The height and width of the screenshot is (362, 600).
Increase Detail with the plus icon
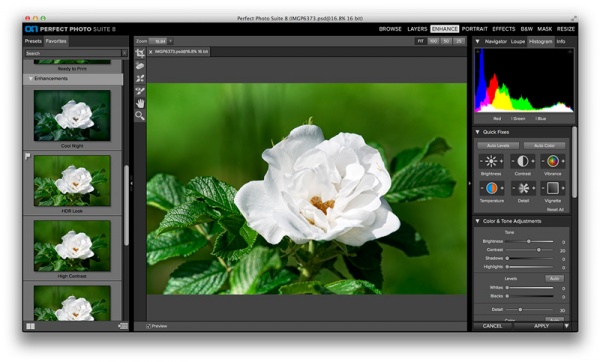click(x=533, y=188)
